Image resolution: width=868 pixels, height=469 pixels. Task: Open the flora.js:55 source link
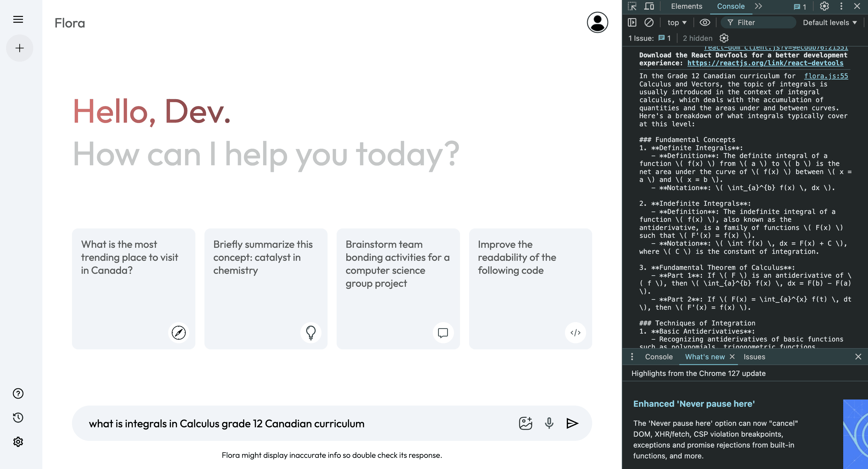tap(826, 76)
